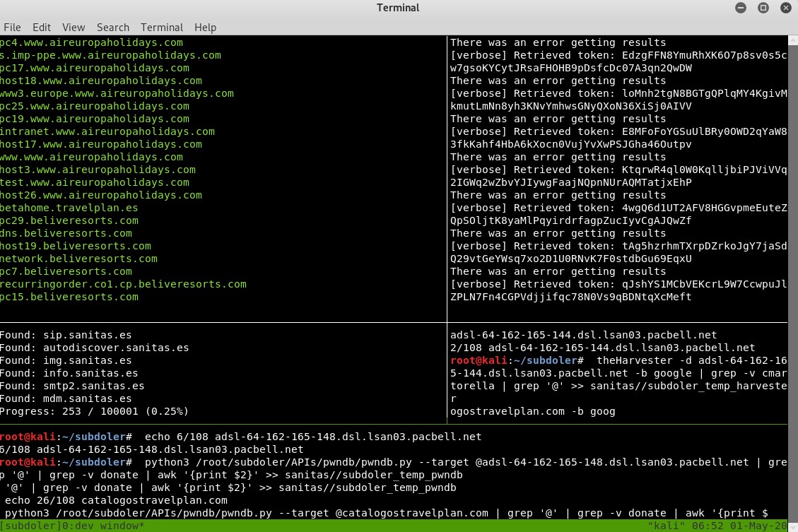798x532 pixels.
Task: Click 'Found: autodiscover.sanitas.es' line
Action: [94, 348]
